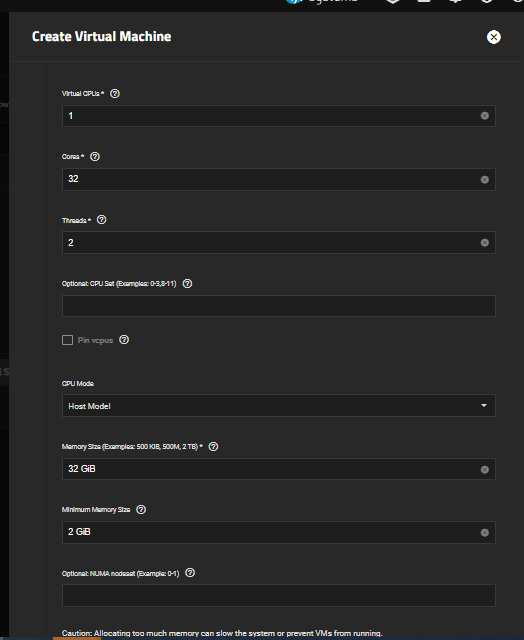524x640 pixels.
Task: Select the Cores input field
Action: pos(279,179)
